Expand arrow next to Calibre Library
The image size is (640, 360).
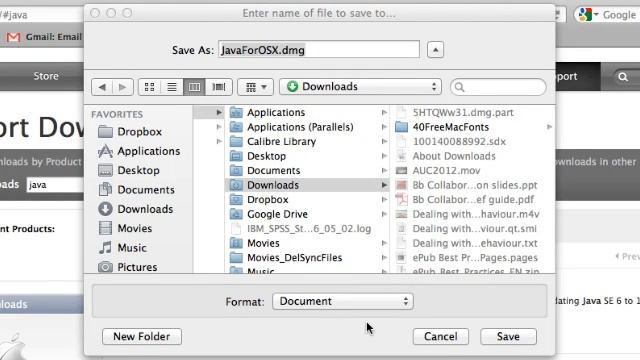pyautogui.click(x=384, y=142)
